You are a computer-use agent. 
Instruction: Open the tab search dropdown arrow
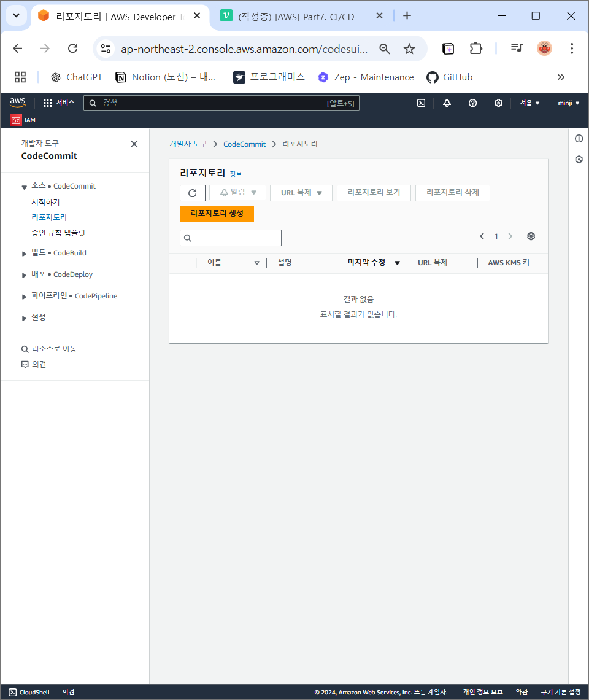click(16, 15)
